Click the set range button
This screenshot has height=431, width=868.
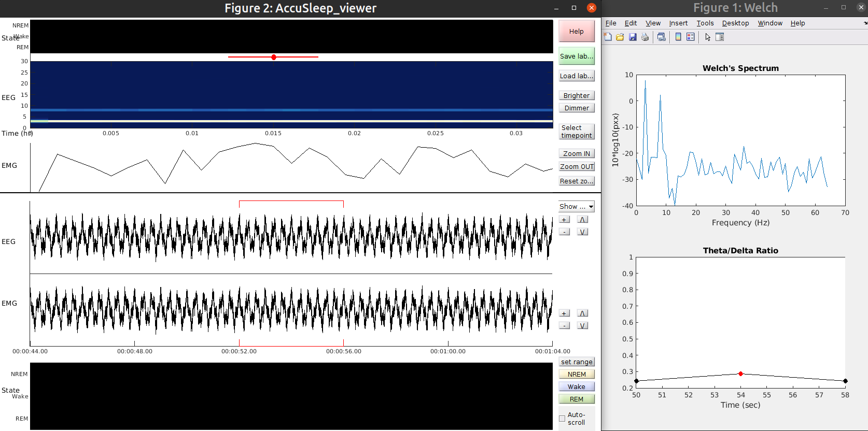tap(577, 362)
